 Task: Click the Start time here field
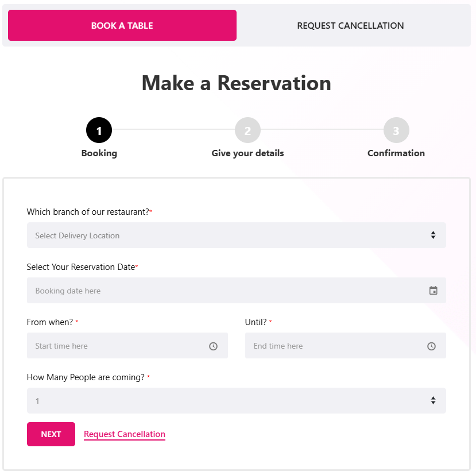click(115, 346)
